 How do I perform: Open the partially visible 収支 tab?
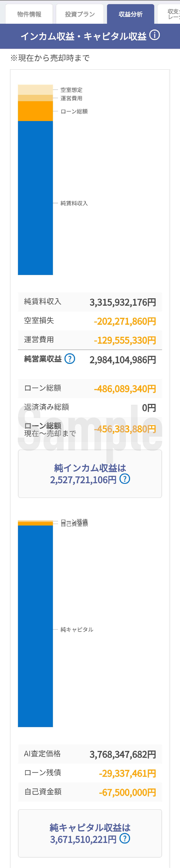(x=173, y=14)
